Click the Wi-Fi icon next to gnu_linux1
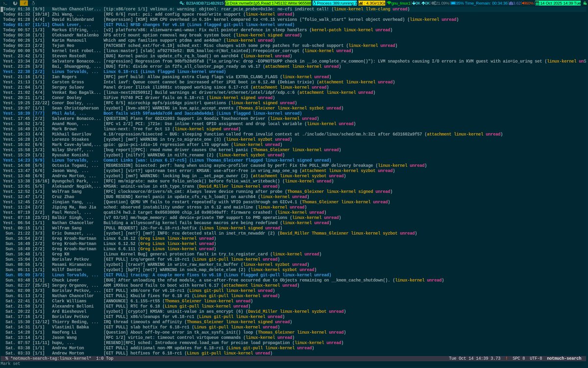Screen dimensions: 588x368 389,3
